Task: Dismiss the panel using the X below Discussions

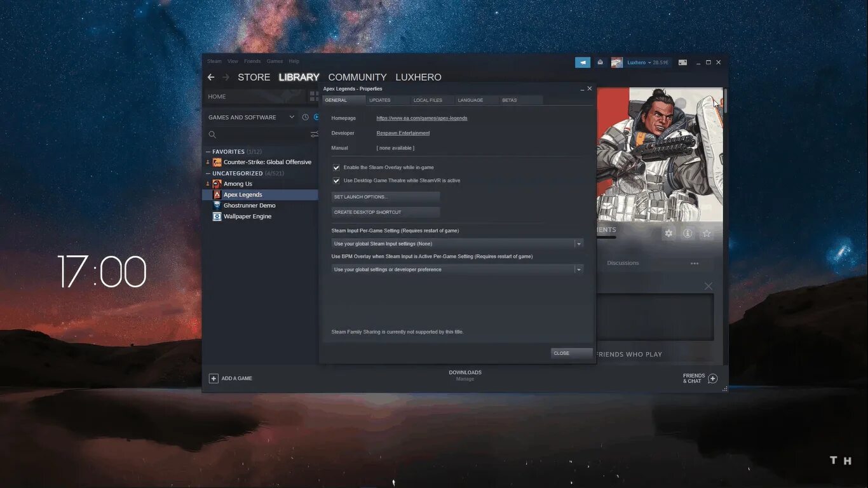Action: [709, 286]
